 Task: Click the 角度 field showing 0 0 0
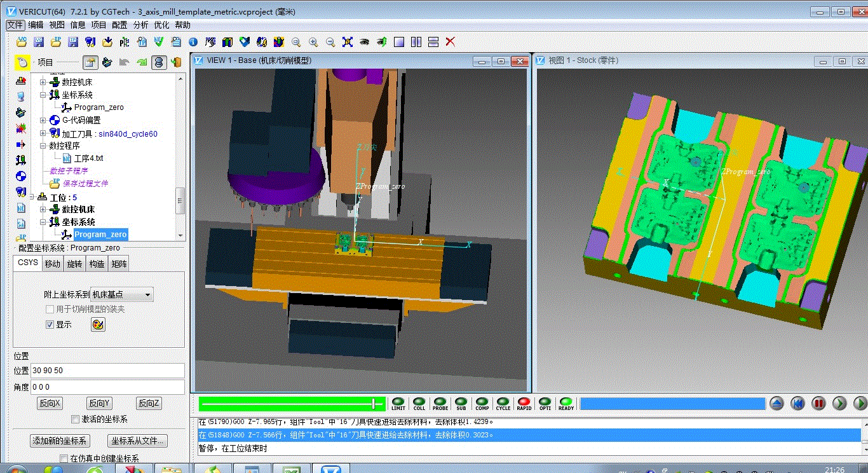(x=108, y=387)
